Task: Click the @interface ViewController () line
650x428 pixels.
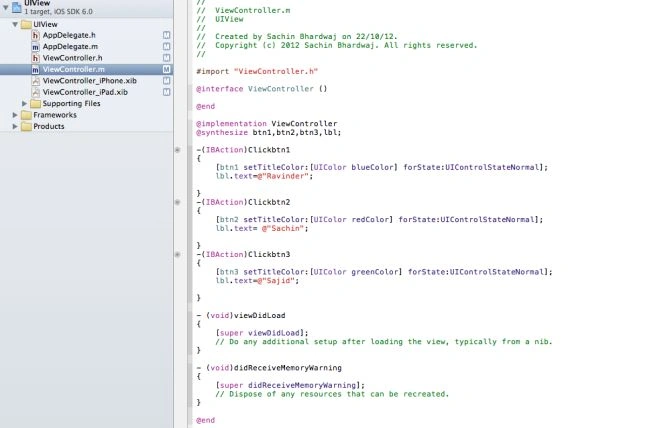Action: 262,89
